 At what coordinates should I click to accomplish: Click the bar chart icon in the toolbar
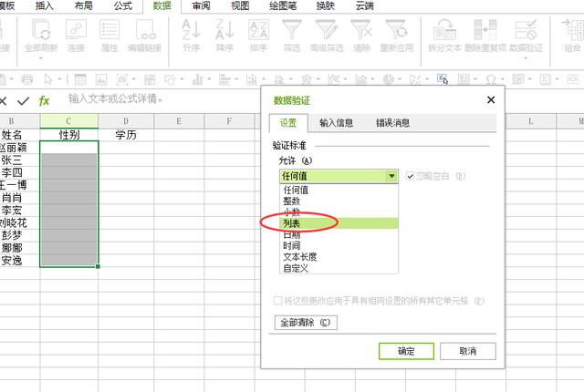point(224,79)
